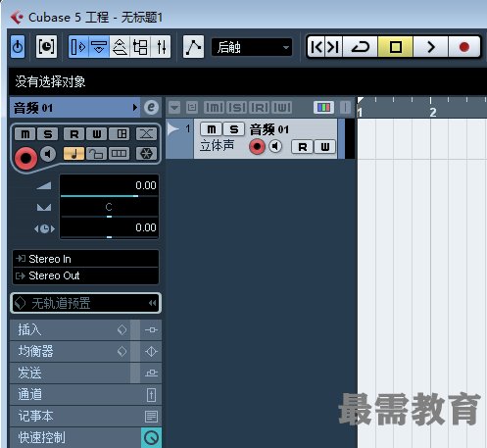Mute 音频 01 in the track list
This screenshot has width=487, height=448.
[x=212, y=129]
